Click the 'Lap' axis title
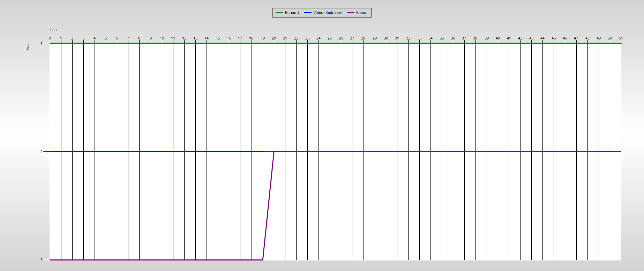This screenshot has width=644, height=271. coord(53,30)
